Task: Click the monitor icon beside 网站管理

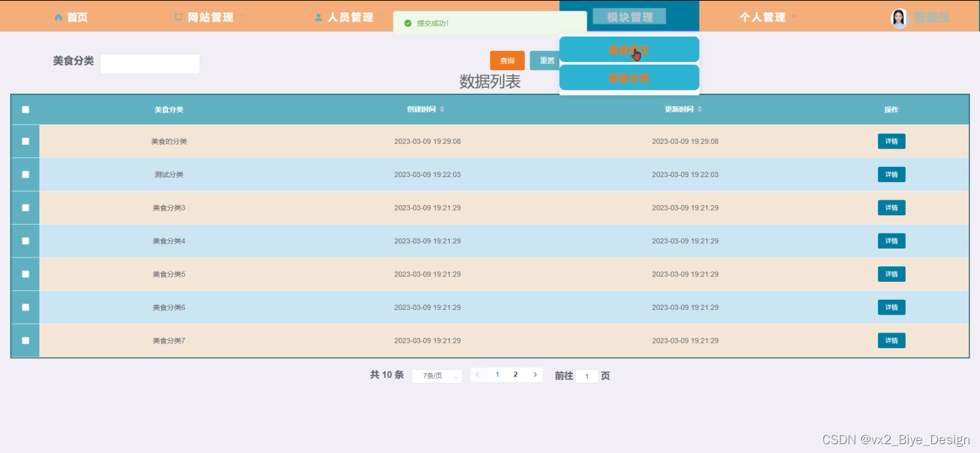Action: click(x=178, y=18)
